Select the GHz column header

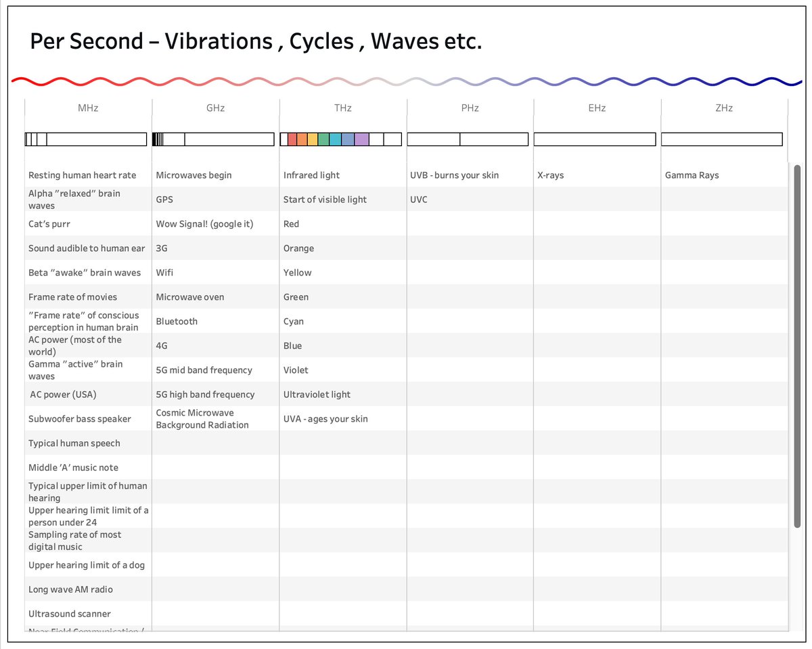(215, 108)
